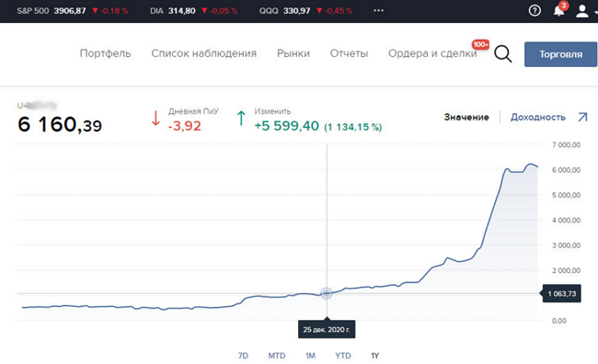Click the 1 063,73 value label
598x364 pixels.
pos(561,293)
